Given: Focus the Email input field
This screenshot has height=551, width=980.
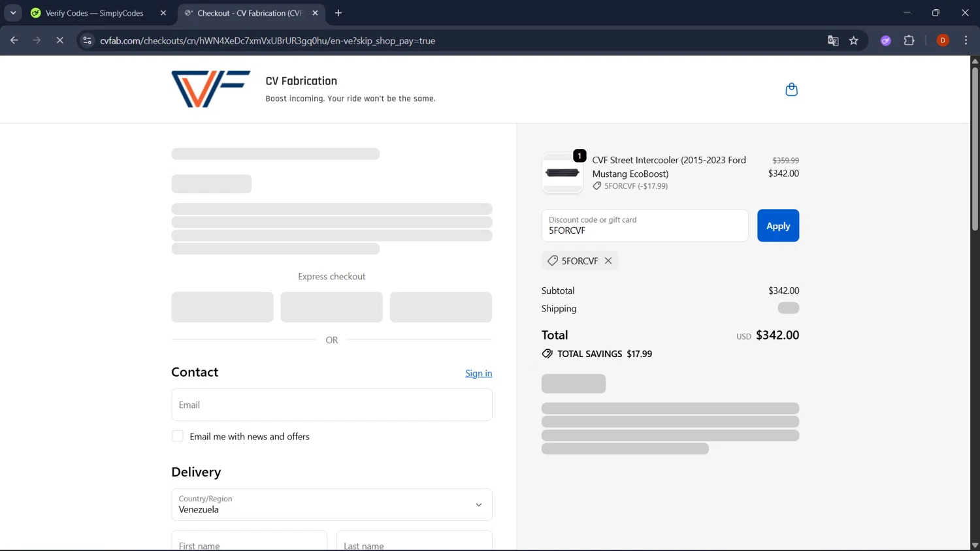Looking at the screenshot, I should (x=332, y=405).
